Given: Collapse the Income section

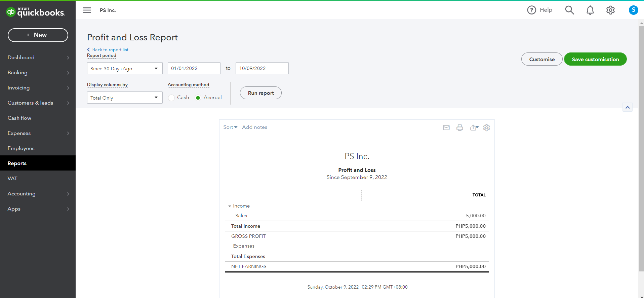Looking at the screenshot, I should point(230,206).
